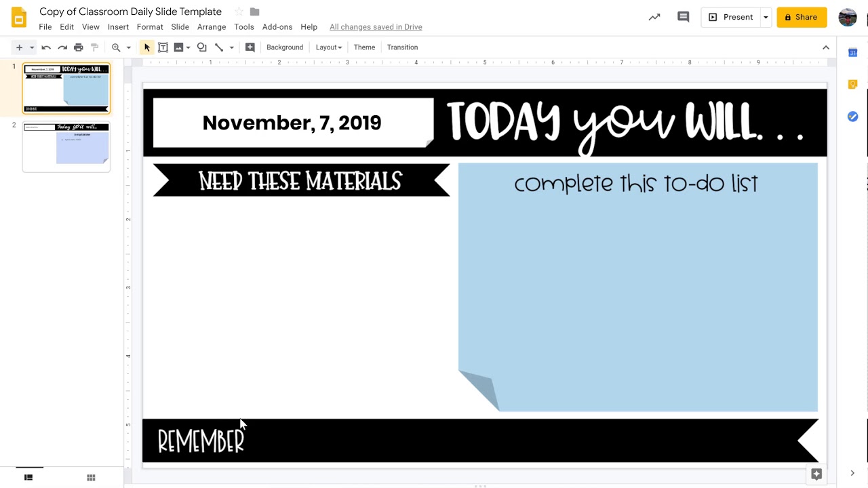This screenshot has height=488, width=868.
Task: Select the line tool
Action: [x=219, y=47]
